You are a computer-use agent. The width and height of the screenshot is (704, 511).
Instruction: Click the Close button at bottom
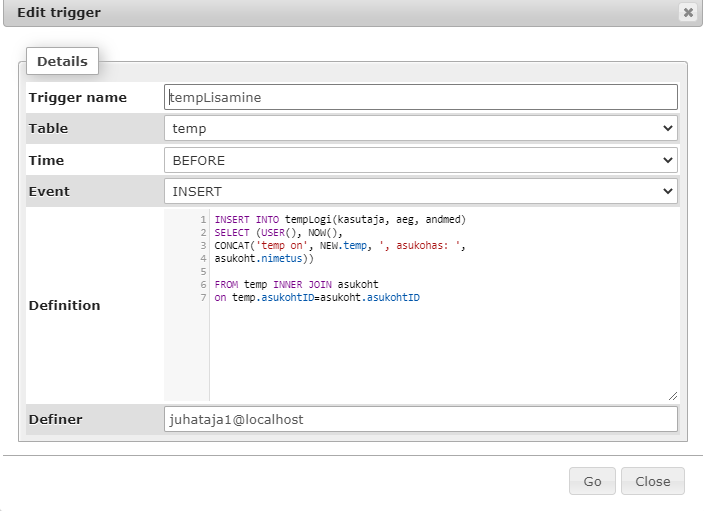coord(652,481)
